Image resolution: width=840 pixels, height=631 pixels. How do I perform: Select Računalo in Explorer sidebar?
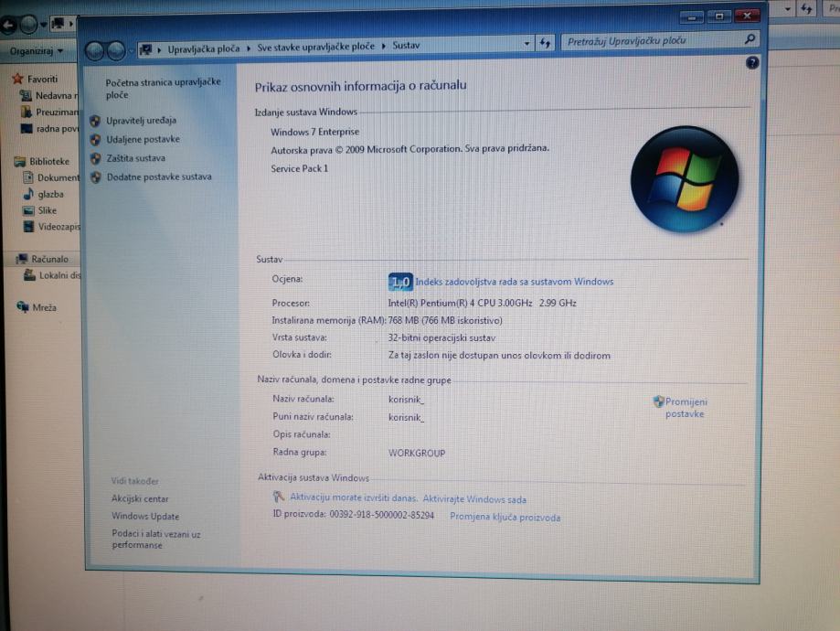(x=50, y=259)
